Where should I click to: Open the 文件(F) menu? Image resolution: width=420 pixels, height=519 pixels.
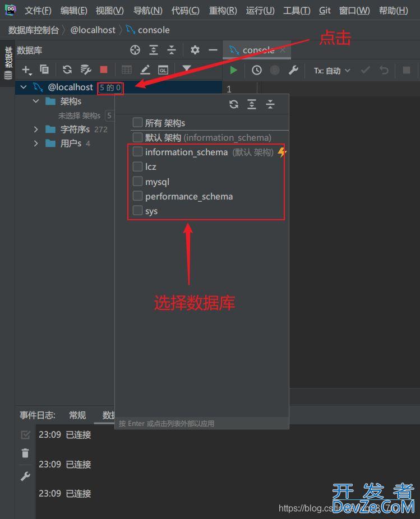38,11
